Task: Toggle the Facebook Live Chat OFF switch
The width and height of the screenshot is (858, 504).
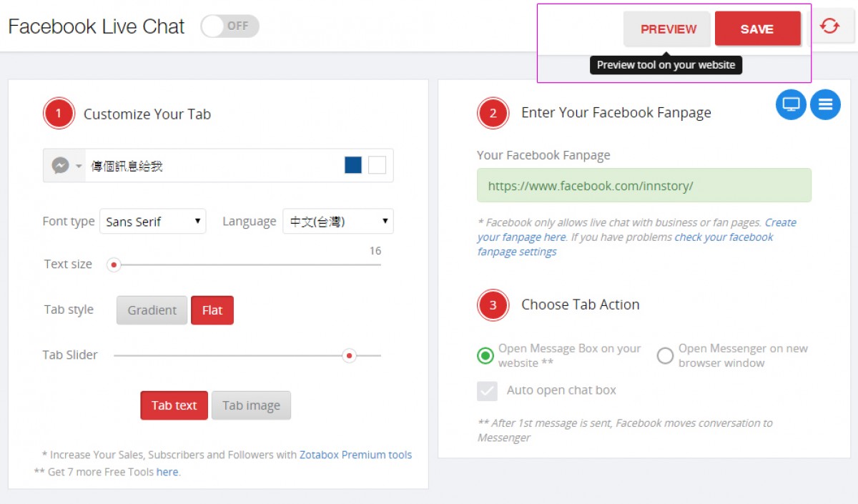Action: pyautogui.click(x=230, y=26)
